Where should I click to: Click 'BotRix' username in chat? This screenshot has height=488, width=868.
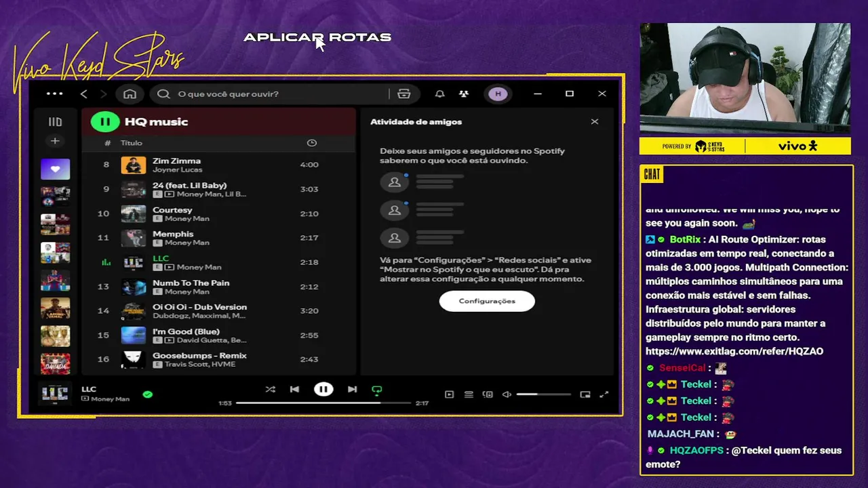click(685, 239)
